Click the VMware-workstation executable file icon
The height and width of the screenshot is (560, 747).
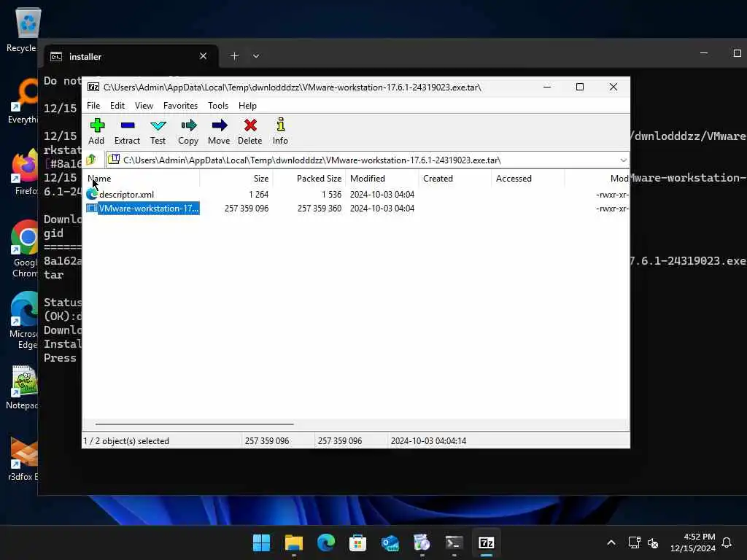91,209
